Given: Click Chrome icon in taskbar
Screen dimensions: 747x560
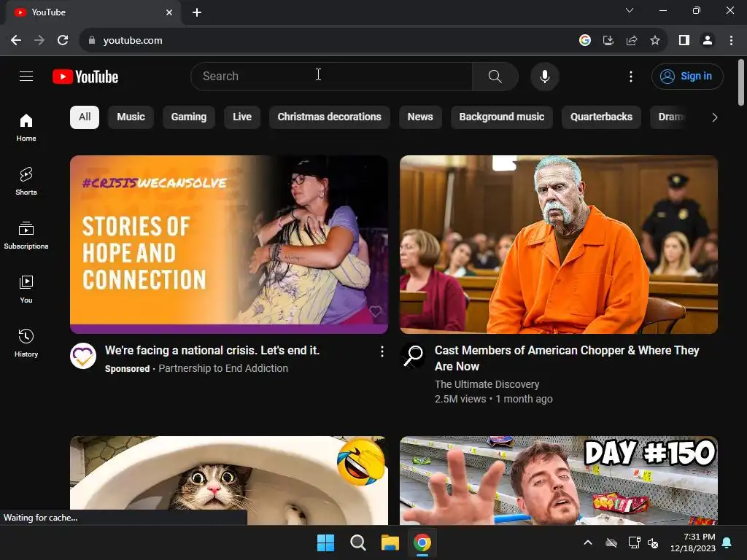Looking at the screenshot, I should click(422, 542).
